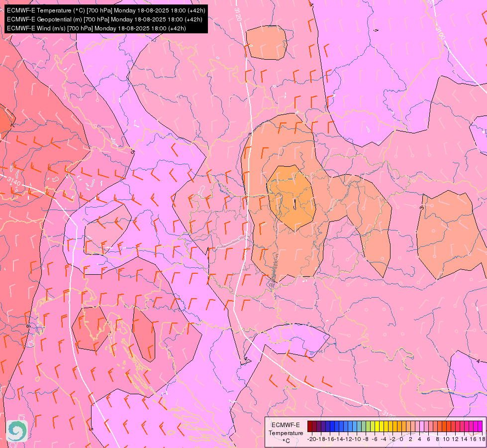Click the 3100 geopotential contour label
Screen dimensions: 487x448
[x=440, y=33]
